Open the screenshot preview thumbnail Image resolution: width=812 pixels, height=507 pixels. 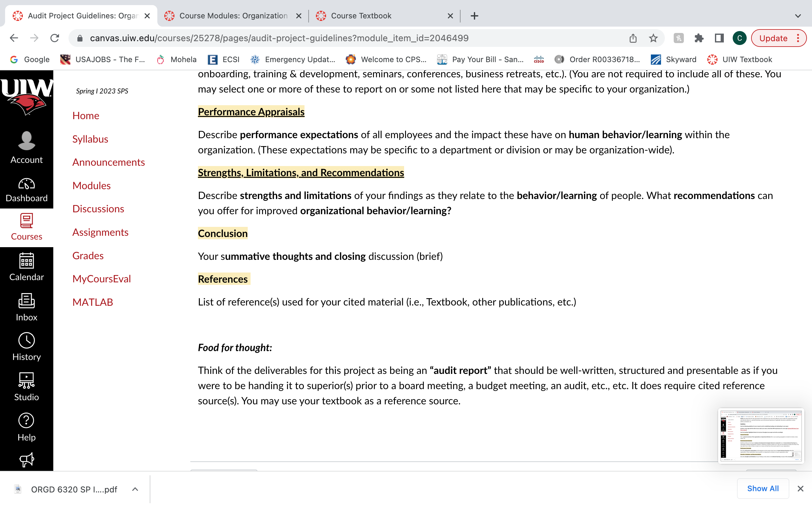click(761, 436)
